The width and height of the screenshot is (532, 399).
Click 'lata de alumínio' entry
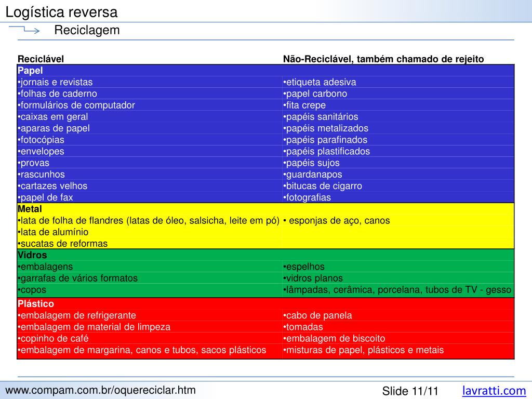coord(53,232)
